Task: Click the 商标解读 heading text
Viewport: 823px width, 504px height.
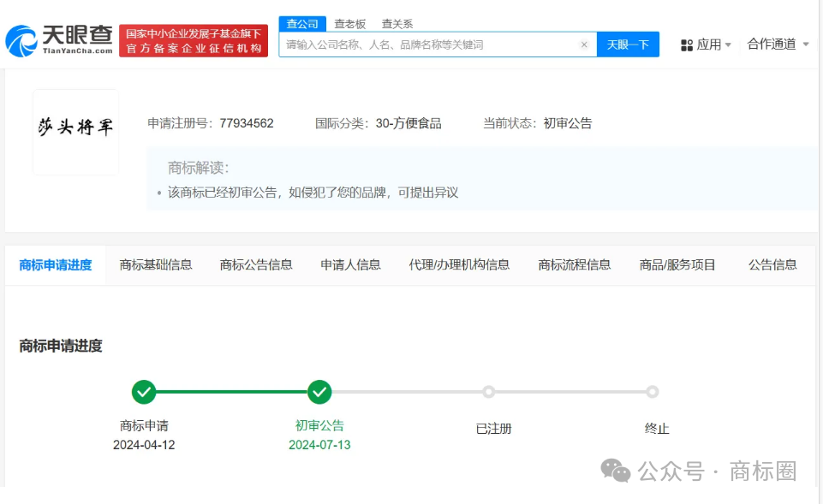Action: [199, 168]
